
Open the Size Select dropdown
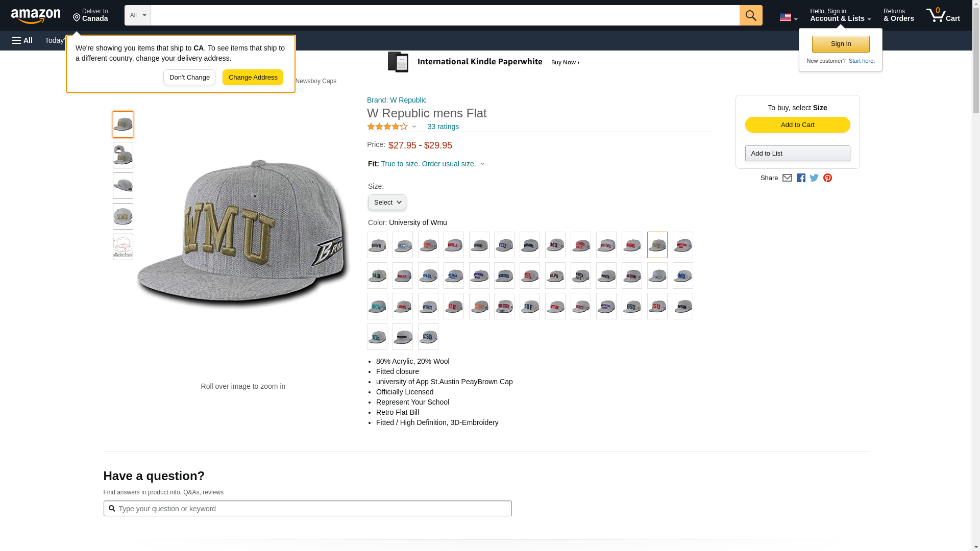[387, 203]
